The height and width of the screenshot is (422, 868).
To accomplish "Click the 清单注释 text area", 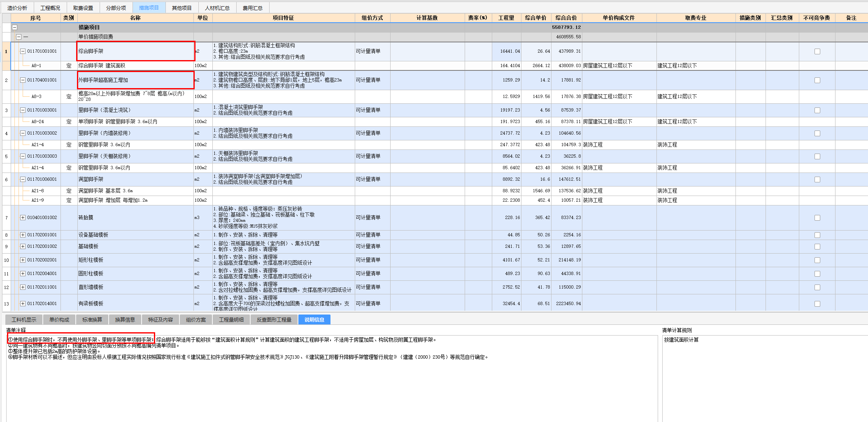I will pos(332,378).
